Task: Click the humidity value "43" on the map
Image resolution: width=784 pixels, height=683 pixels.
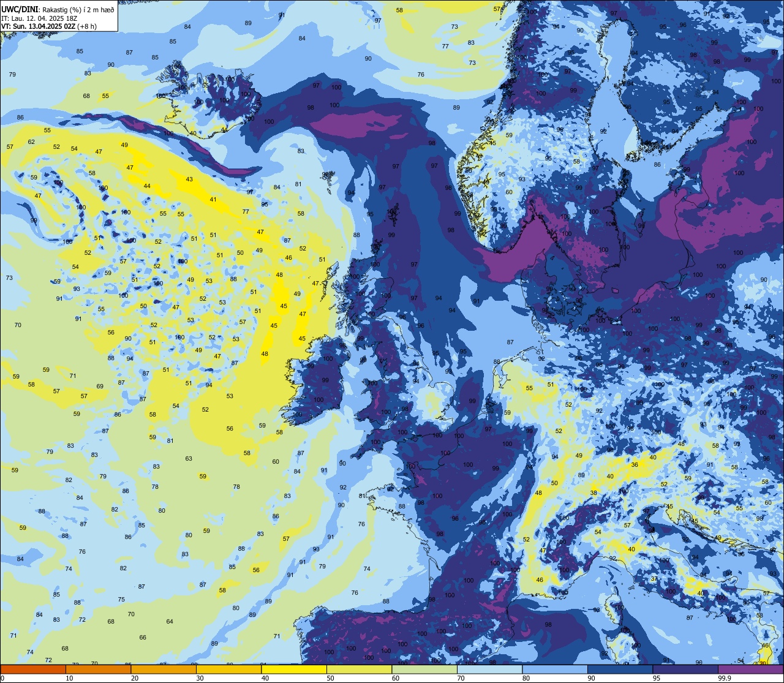Action: click(189, 179)
